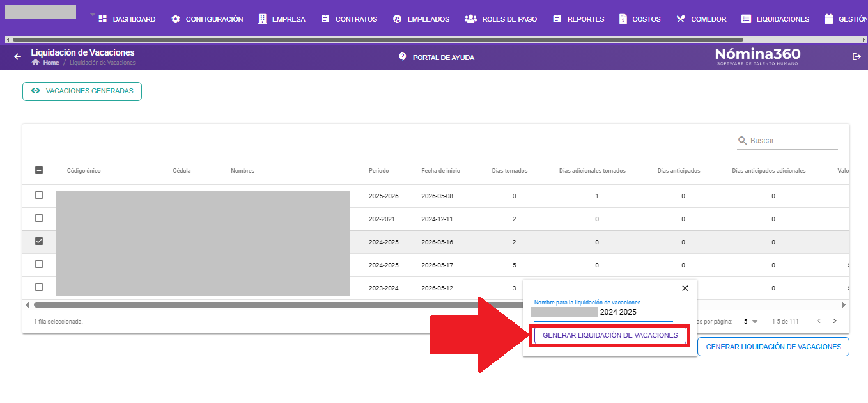Click the blue outlined Generar Liquidación button
This screenshot has height=403, width=868.
pyautogui.click(x=773, y=347)
